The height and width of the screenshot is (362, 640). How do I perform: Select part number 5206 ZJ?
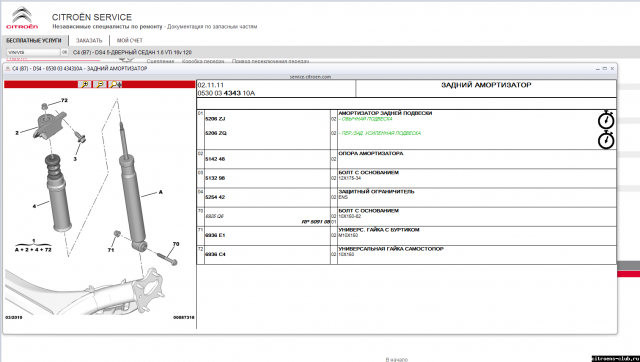point(215,119)
